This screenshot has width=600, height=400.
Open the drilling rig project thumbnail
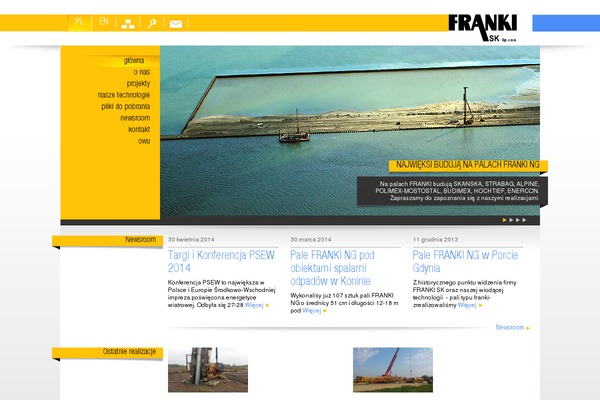click(x=208, y=370)
